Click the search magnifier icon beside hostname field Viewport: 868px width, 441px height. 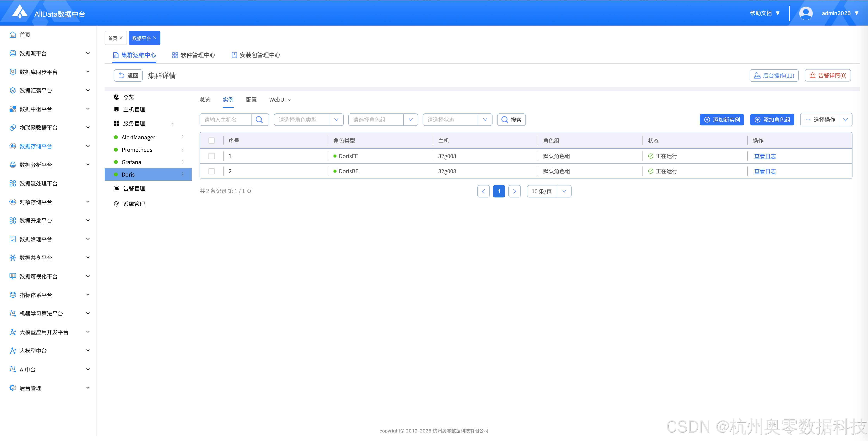pyautogui.click(x=259, y=120)
